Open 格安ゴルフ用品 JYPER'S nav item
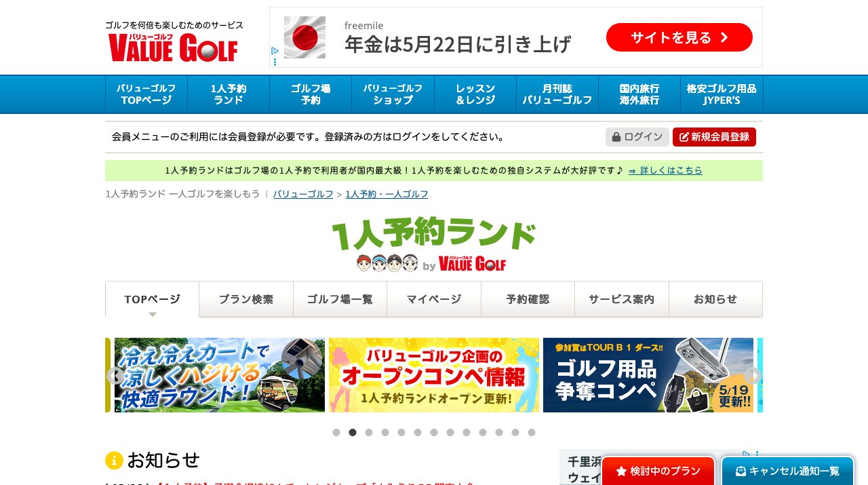 coord(722,94)
